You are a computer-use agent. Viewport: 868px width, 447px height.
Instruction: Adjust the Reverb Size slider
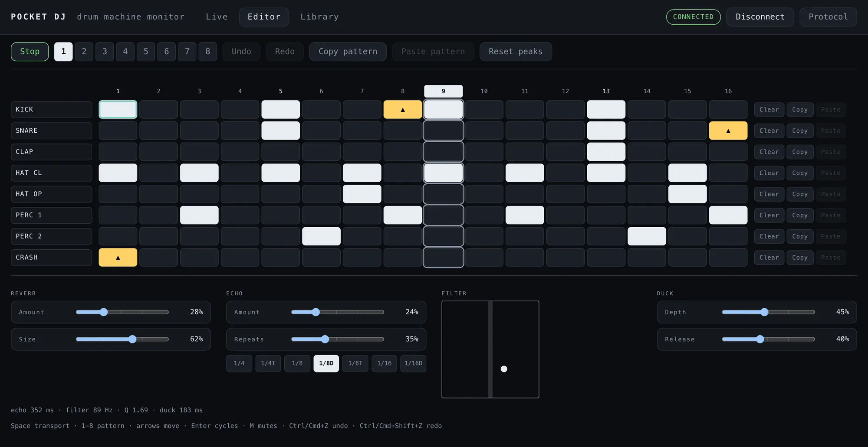(x=122, y=339)
